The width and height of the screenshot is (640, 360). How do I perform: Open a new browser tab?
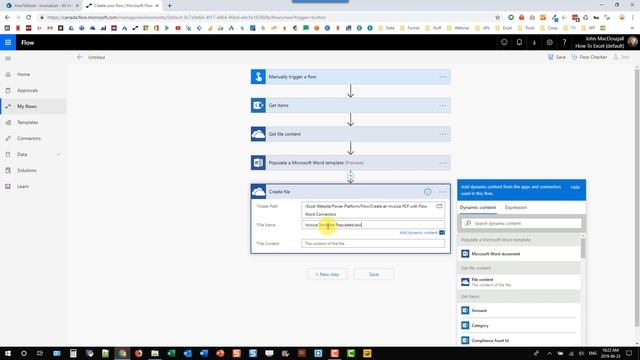pos(169,6)
